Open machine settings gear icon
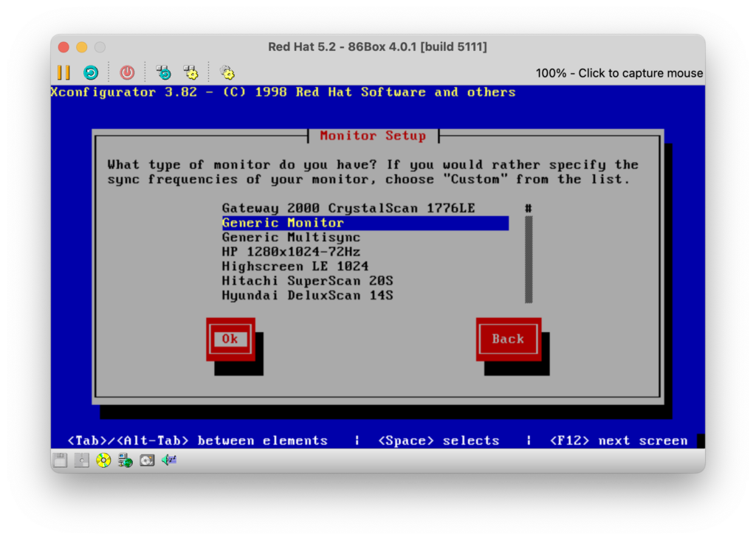This screenshot has height=540, width=756. click(x=227, y=73)
